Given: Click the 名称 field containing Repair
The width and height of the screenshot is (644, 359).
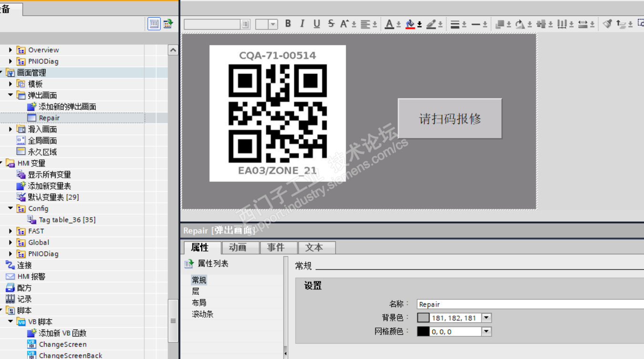Looking at the screenshot, I should click(x=530, y=304).
